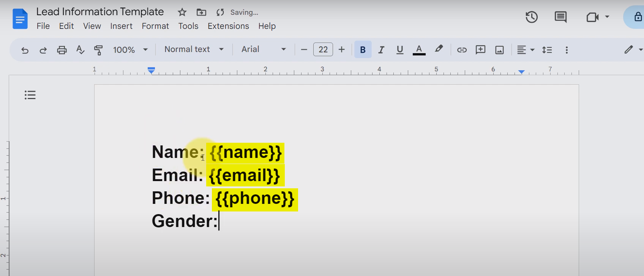644x276 pixels.
Task: Open the 100% zoom dropdown
Action: [x=130, y=50]
